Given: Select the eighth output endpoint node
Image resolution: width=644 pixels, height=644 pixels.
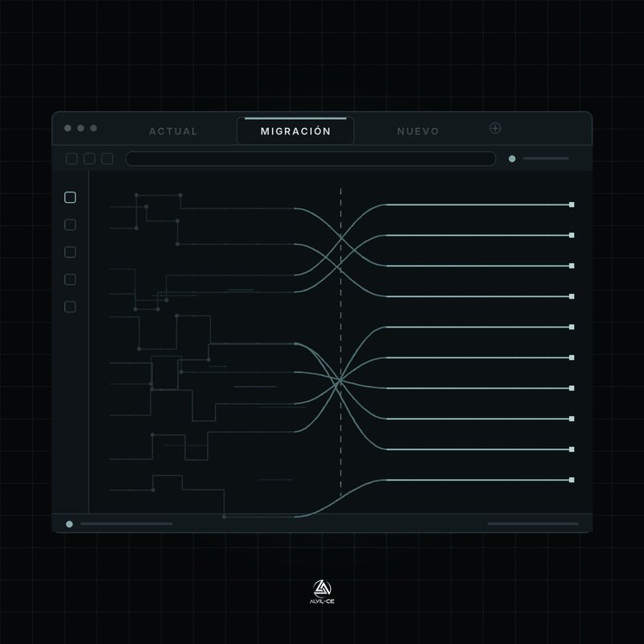Looking at the screenshot, I should [572, 419].
